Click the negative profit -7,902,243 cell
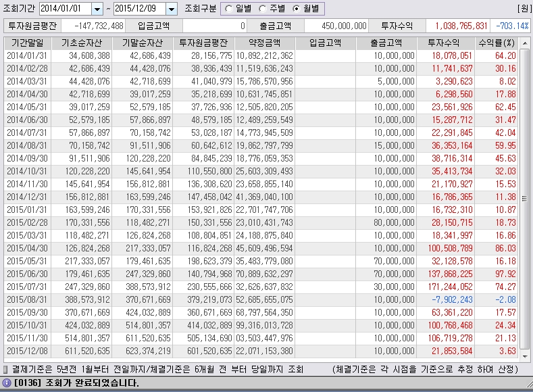 click(446, 299)
